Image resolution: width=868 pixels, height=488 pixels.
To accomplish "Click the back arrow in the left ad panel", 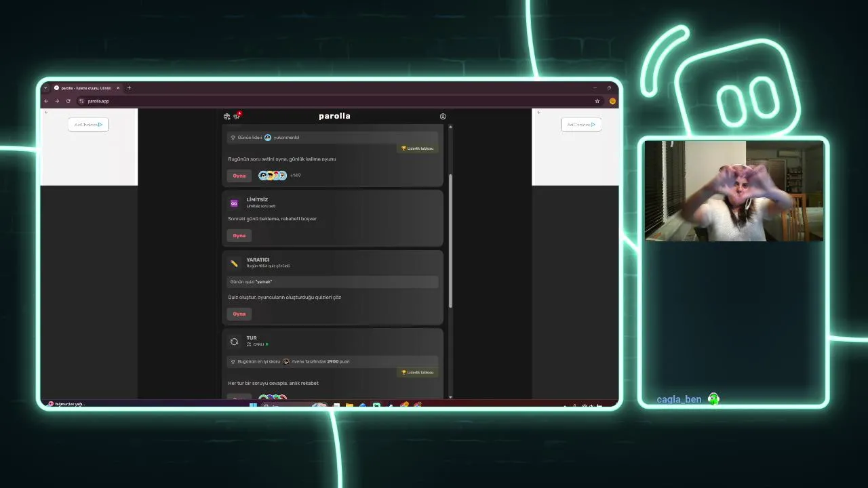I will point(46,113).
